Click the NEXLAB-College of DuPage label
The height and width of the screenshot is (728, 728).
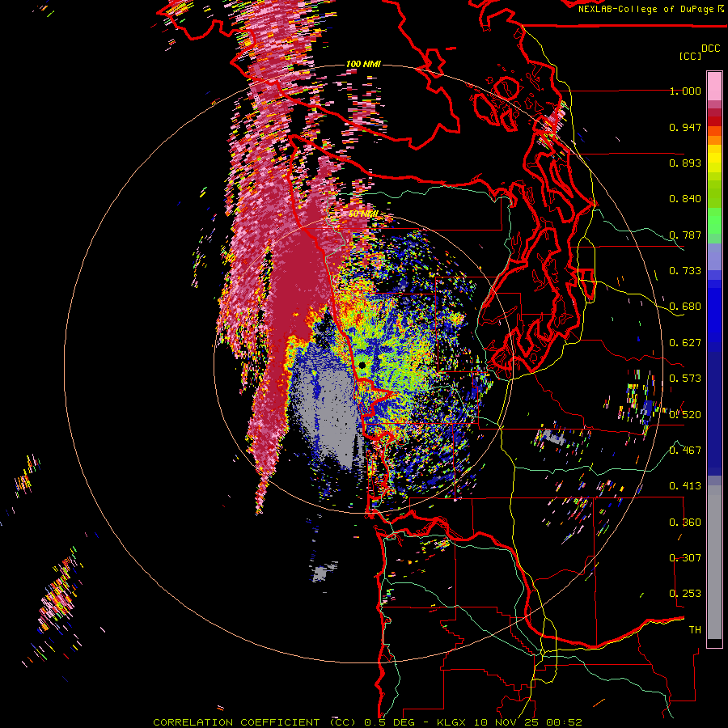pyautogui.click(x=645, y=9)
